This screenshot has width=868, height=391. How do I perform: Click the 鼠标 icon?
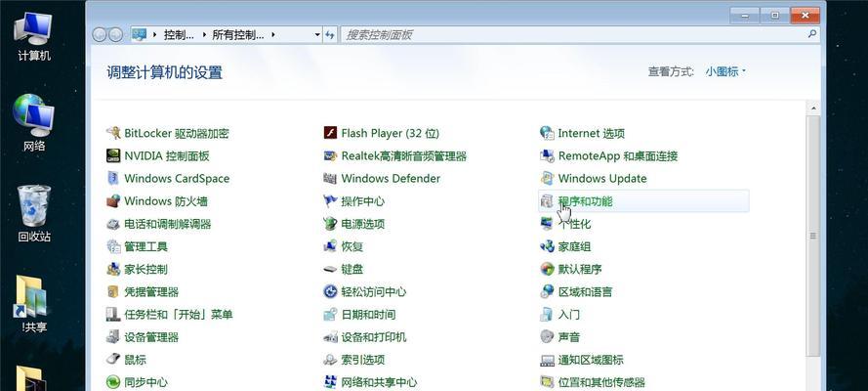(113, 360)
